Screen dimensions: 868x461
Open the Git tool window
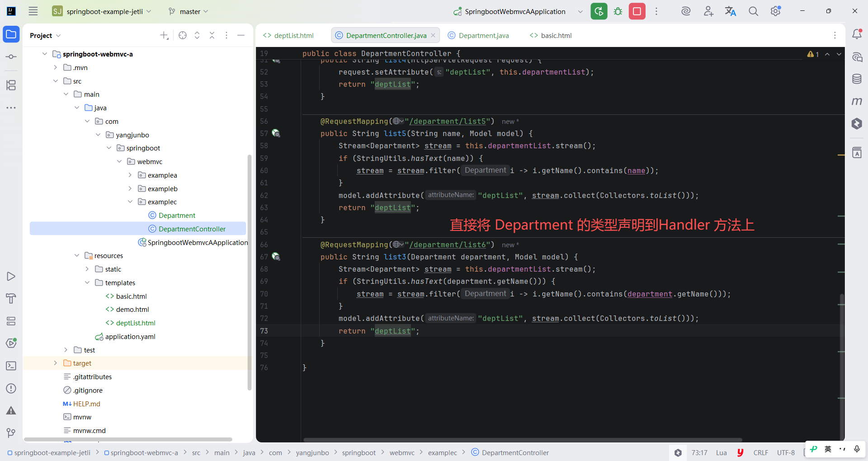point(11,433)
